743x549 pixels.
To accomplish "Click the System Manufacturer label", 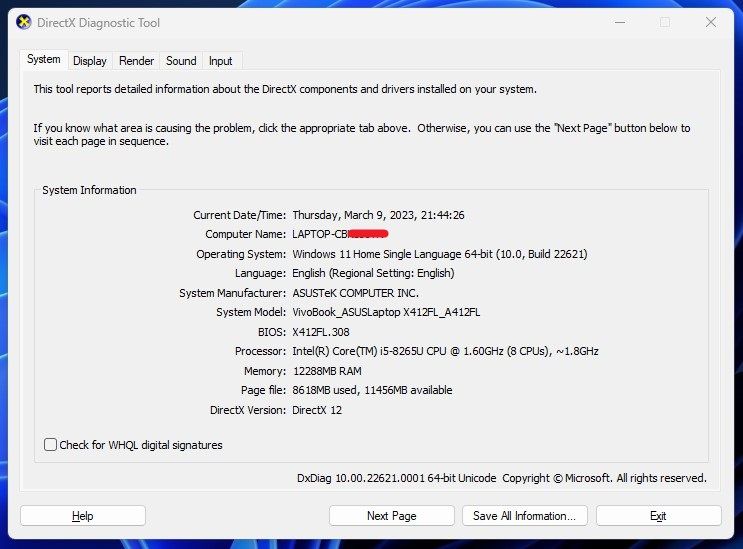I will click(233, 293).
